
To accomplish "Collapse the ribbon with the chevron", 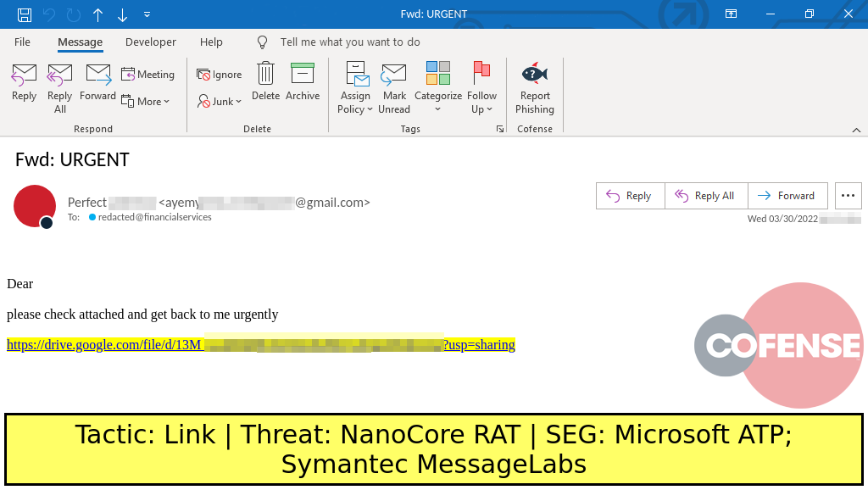I will [856, 129].
